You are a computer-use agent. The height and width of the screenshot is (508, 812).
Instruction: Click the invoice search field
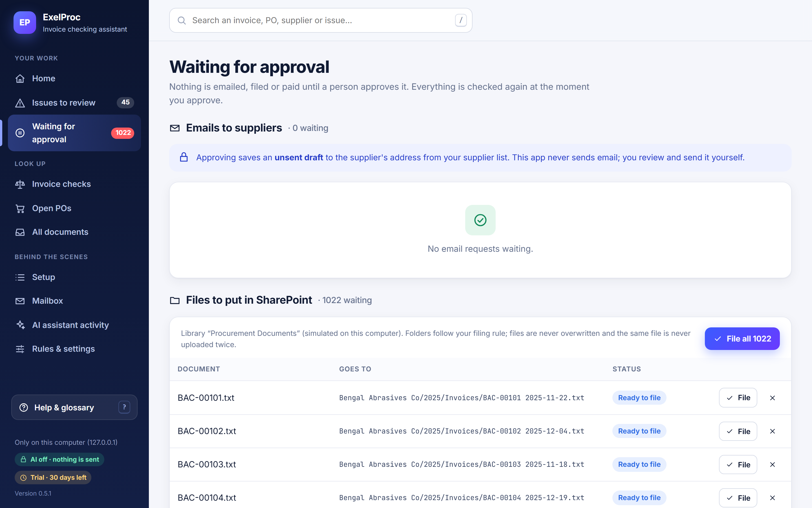321,21
